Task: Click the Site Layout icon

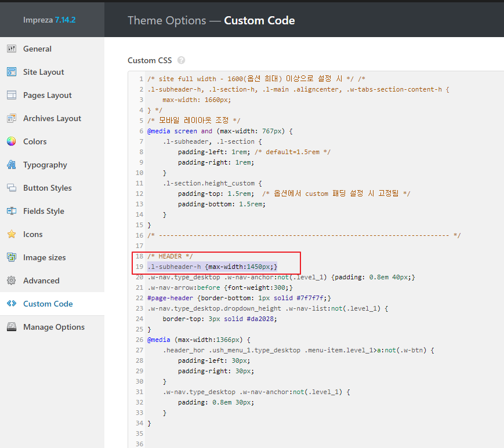Action: tap(12, 72)
